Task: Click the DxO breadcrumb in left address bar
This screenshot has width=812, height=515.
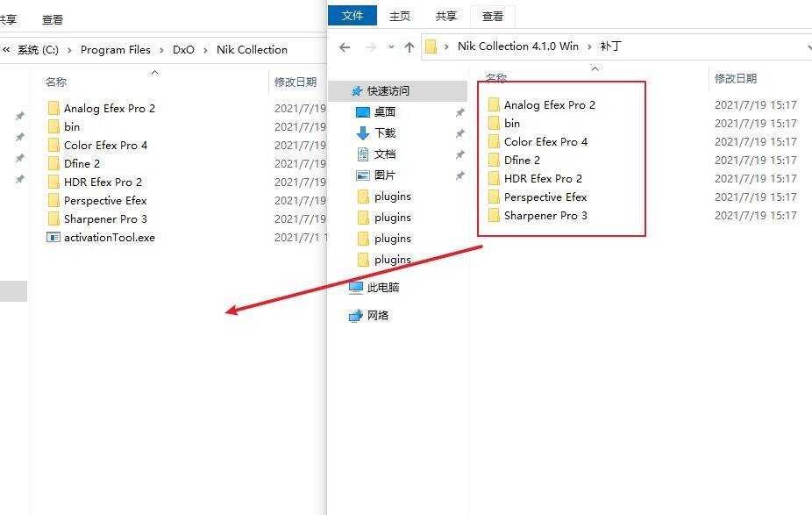Action: point(183,50)
